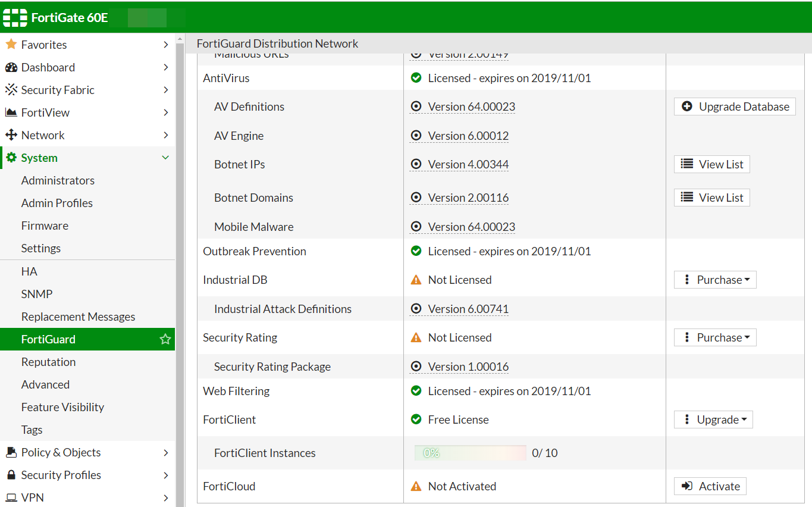Image resolution: width=812 pixels, height=507 pixels.
Task: Click the Botnet IPs version icon
Action: (416, 164)
